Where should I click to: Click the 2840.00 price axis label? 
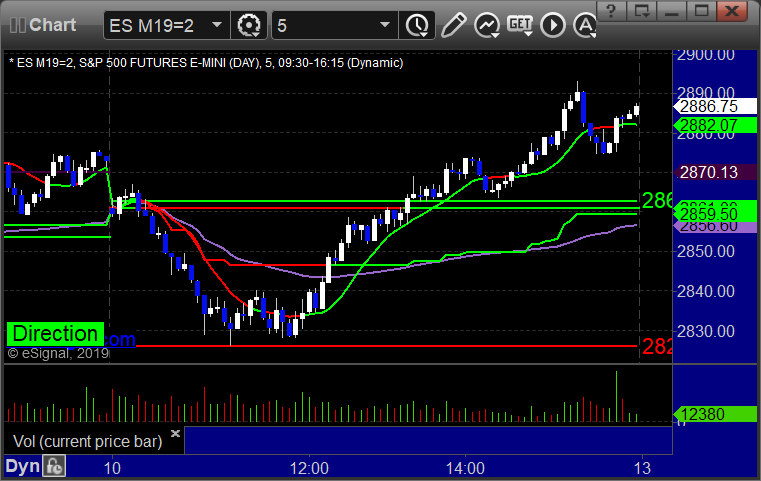click(706, 291)
